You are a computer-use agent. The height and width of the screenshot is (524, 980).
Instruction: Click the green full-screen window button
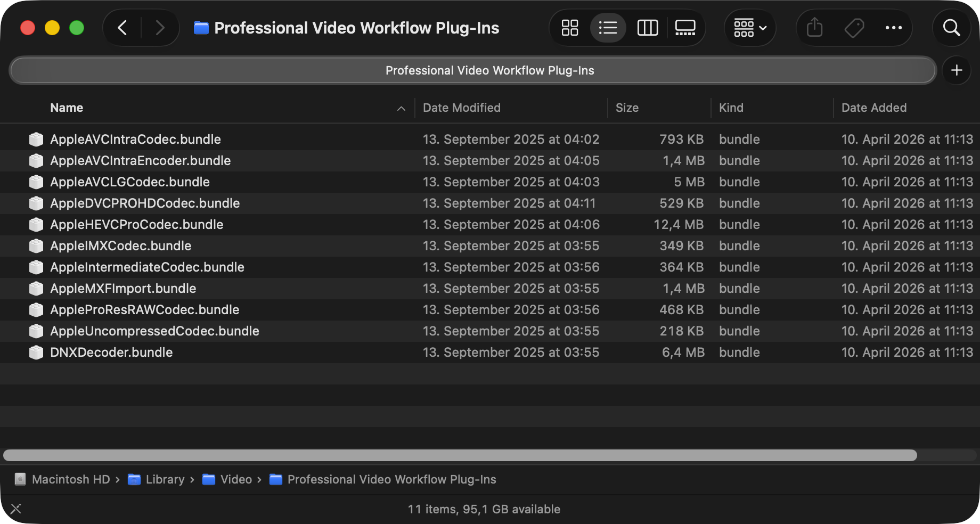tap(77, 28)
